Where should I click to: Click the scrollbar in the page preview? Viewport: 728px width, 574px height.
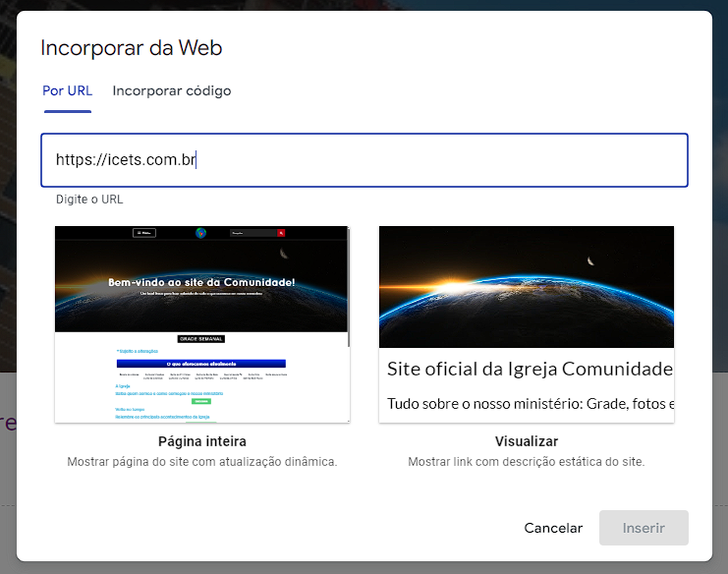tap(347, 285)
